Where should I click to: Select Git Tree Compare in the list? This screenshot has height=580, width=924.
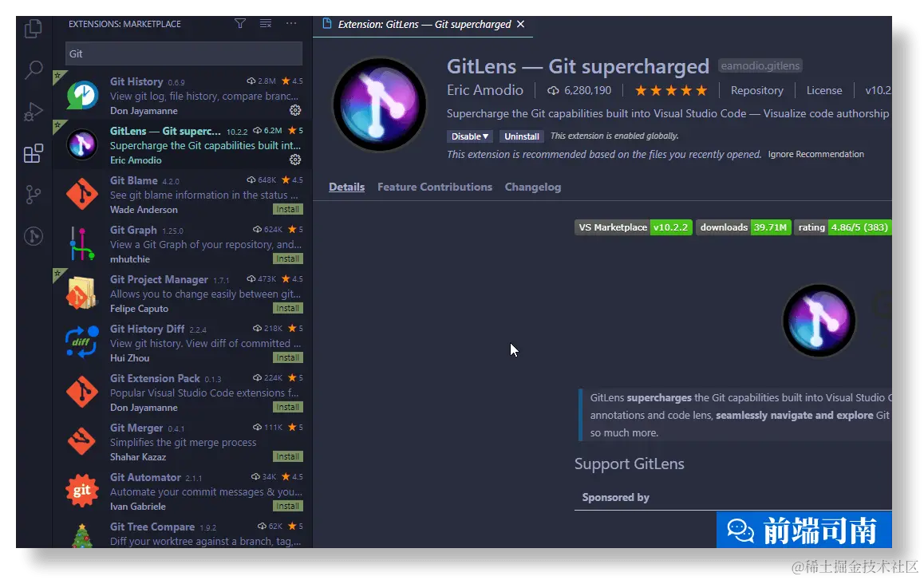coord(184,534)
